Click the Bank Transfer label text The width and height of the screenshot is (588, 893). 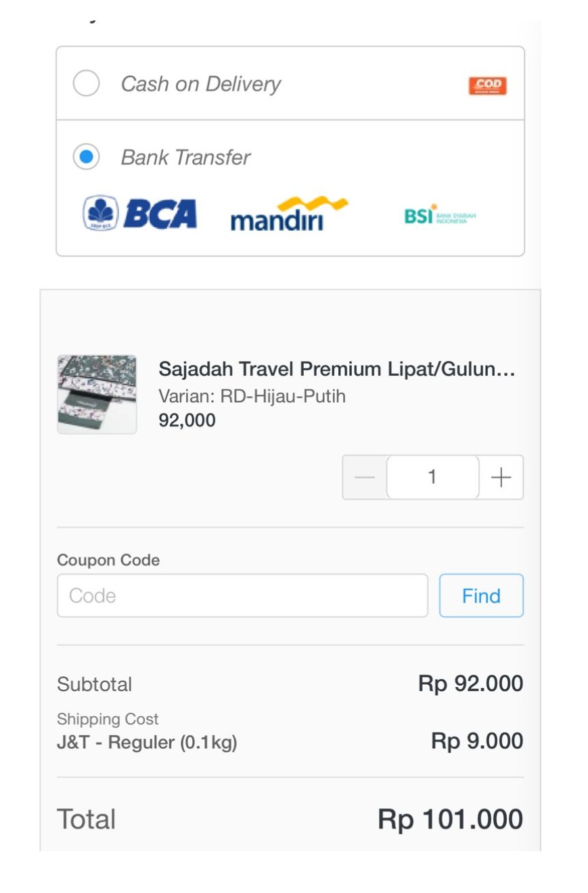(x=185, y=157)
